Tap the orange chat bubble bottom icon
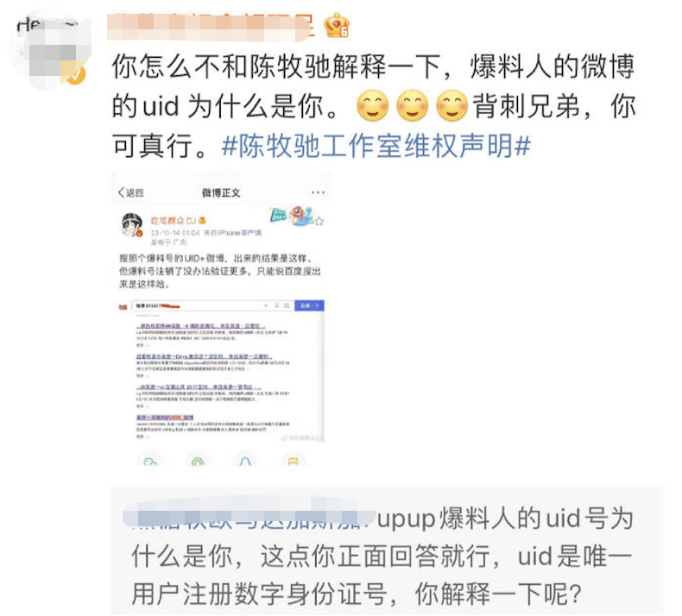682x616 pixels. coord(293,462)
